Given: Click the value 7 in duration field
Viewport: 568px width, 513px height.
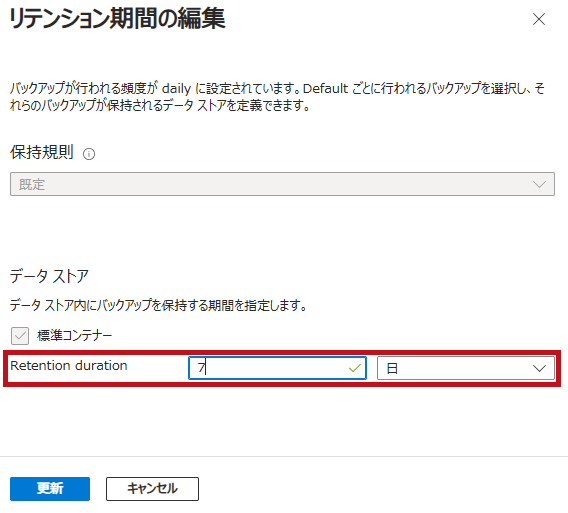Looking at the screenshot, I should pyautogui.click(x=202, y=368).
